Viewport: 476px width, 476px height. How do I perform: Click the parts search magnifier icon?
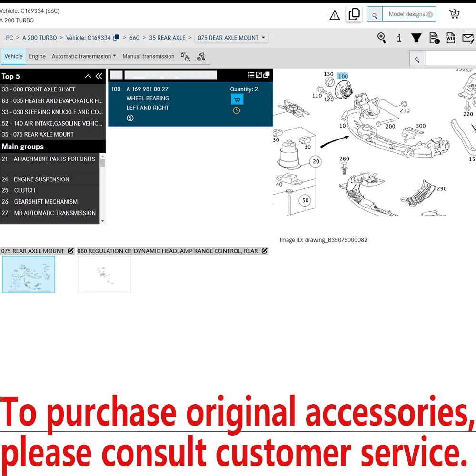[417, 59]
